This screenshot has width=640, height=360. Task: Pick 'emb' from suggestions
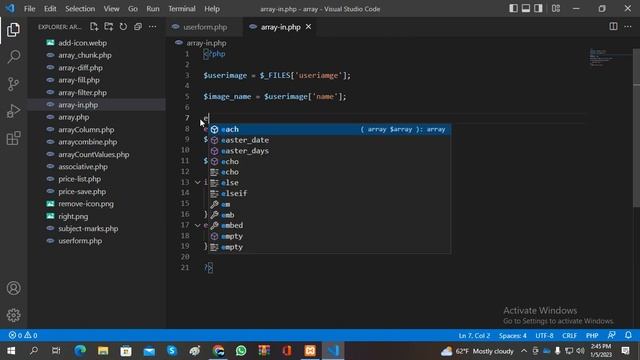330,215
